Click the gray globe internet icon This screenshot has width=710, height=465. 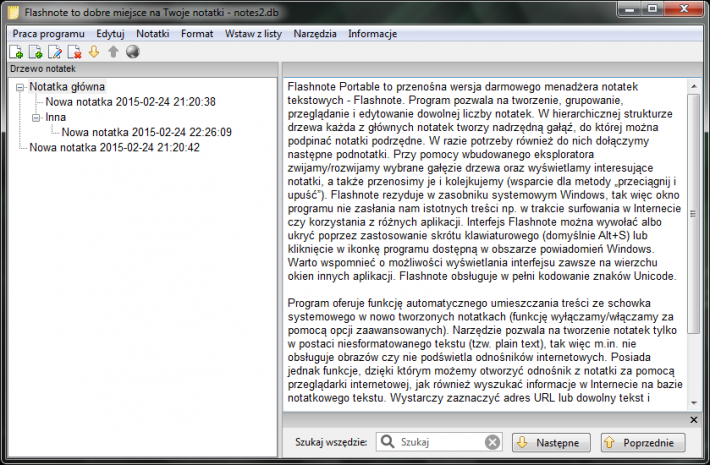[x=133, y=52]
